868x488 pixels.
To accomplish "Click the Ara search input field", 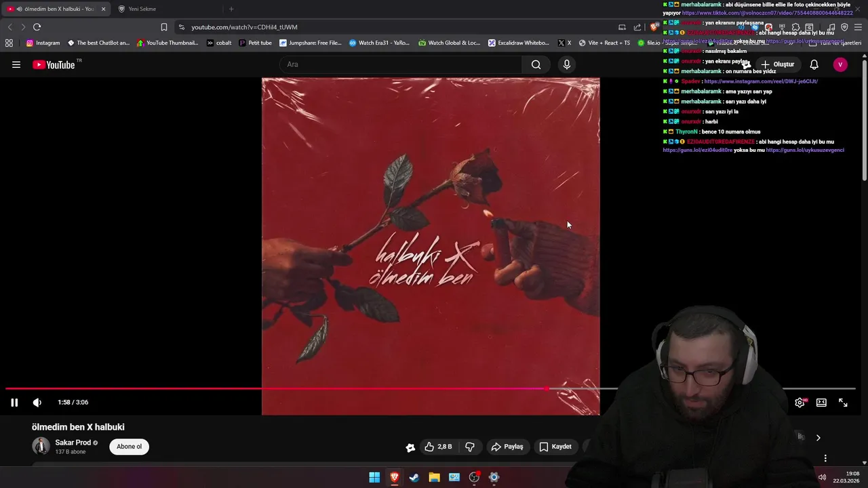I will click(x=400, y=64).
